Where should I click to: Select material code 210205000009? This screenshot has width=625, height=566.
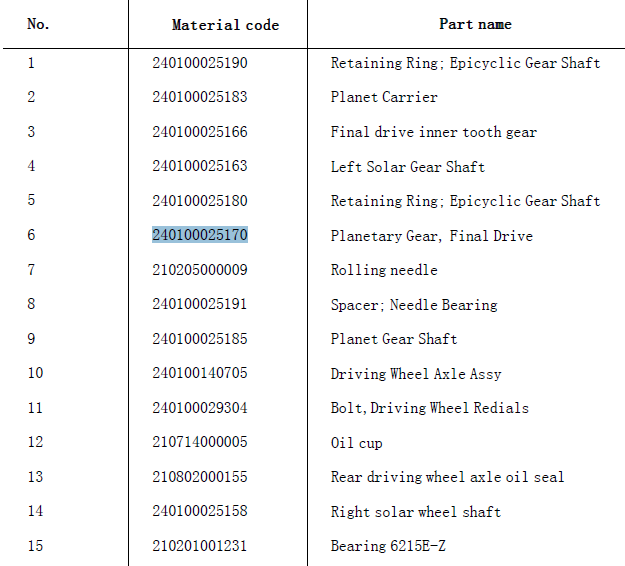tap(200, 270)
